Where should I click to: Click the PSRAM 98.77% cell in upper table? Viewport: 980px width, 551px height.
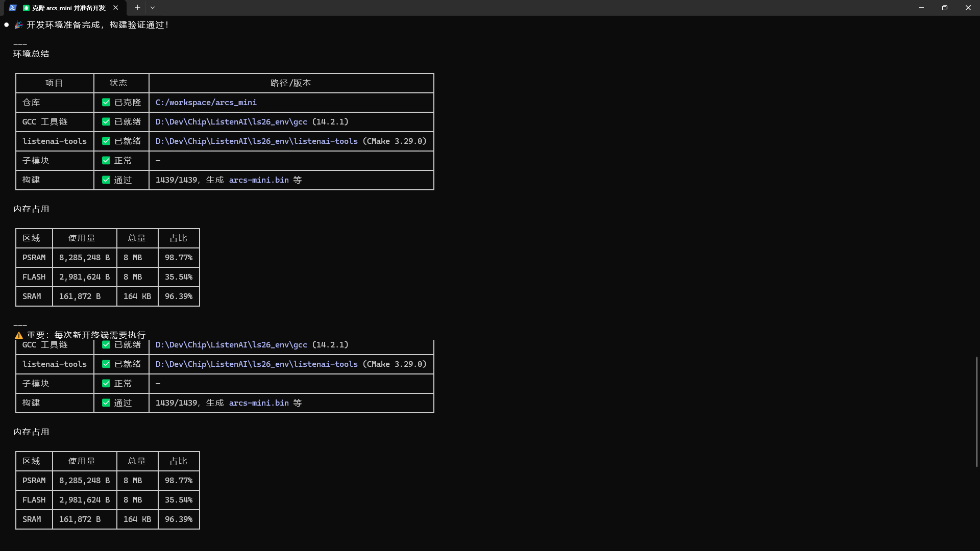[x=179, y=258]
